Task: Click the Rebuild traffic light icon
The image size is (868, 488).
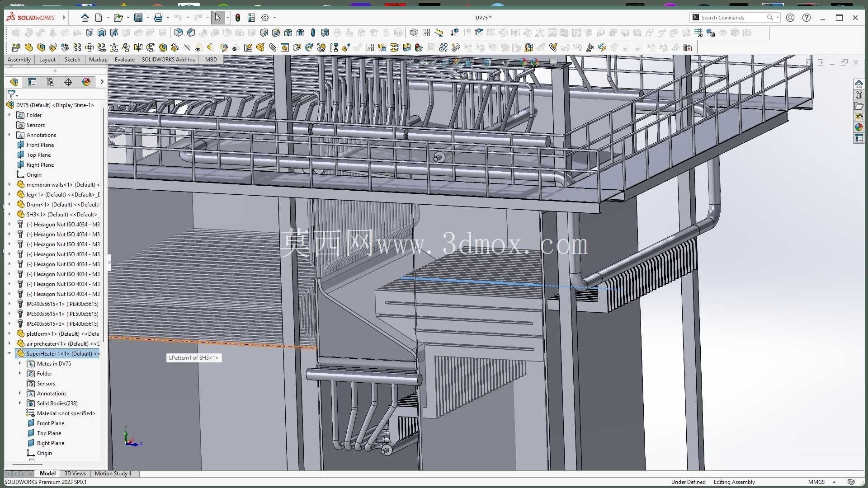Action: pyautogui.click(x=238, y=18)
